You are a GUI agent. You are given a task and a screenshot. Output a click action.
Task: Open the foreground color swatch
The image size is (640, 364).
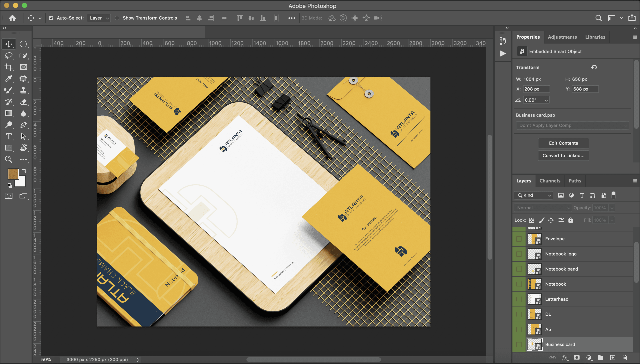(13, 174)
